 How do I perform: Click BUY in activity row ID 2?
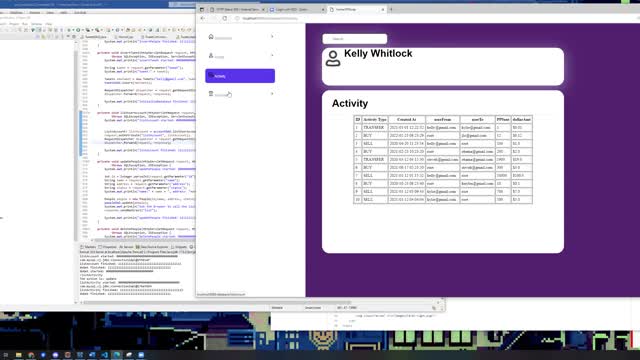coord(367,136)
